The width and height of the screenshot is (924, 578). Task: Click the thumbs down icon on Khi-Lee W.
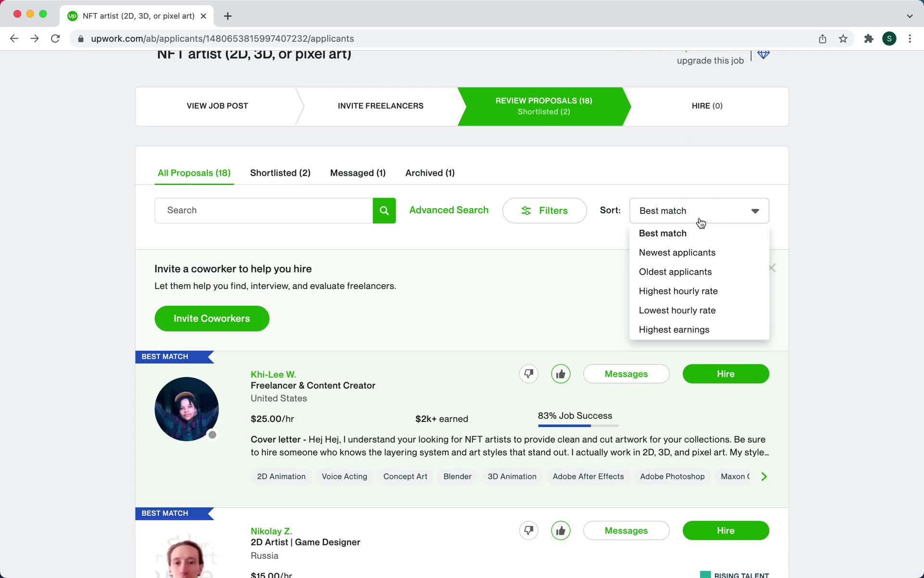[x=528, y=374]
